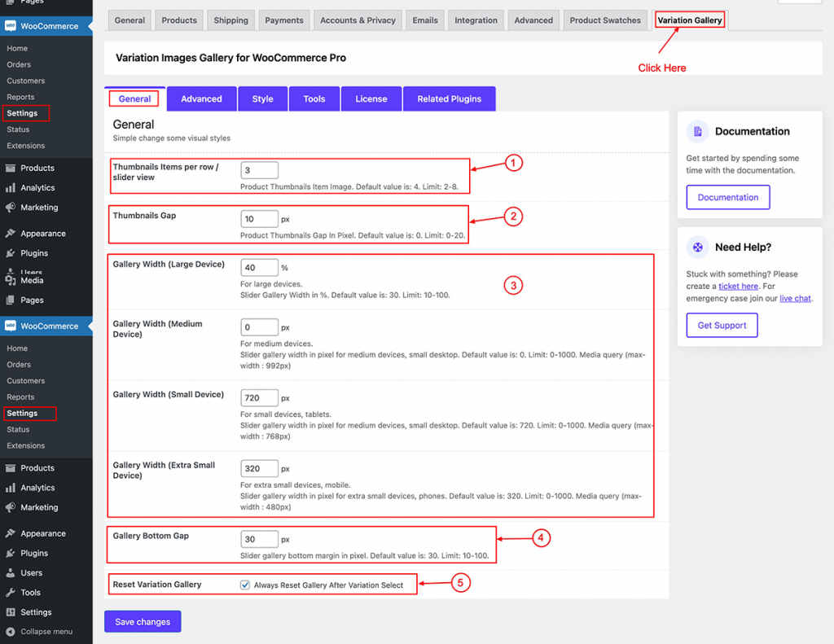Click the Plugins icon in the upper sidebar menu
This screenshot has height=644, width=834.
10,253
